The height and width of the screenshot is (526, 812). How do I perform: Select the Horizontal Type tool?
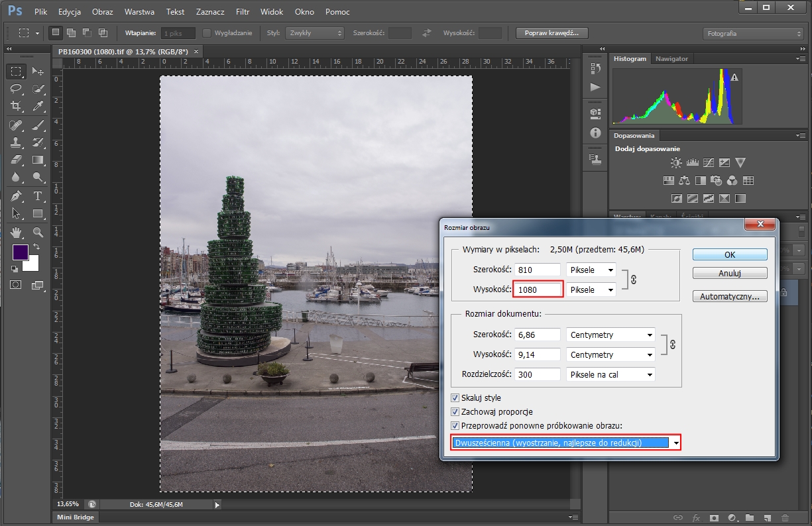click(x=38, y=195)
